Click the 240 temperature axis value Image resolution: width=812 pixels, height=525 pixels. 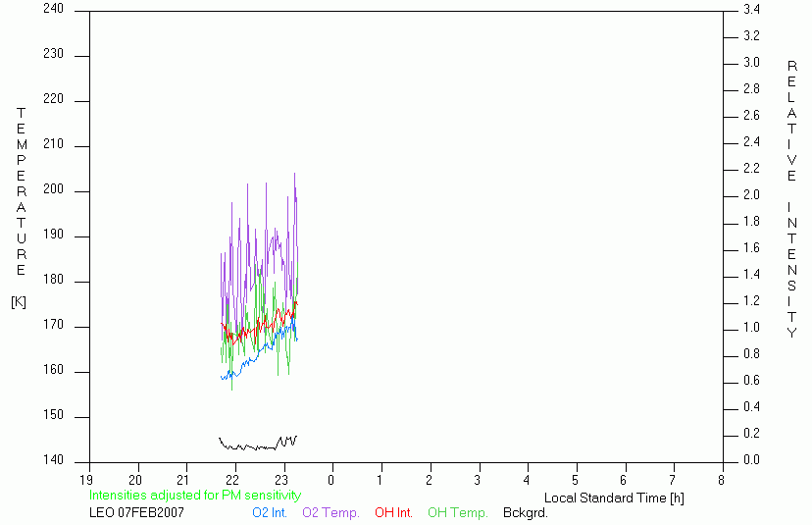point(53,9)
